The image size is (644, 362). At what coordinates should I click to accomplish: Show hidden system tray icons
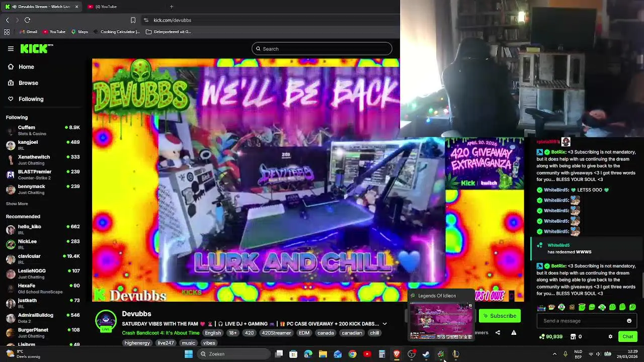pyautogui.click(x=554, y=354)
